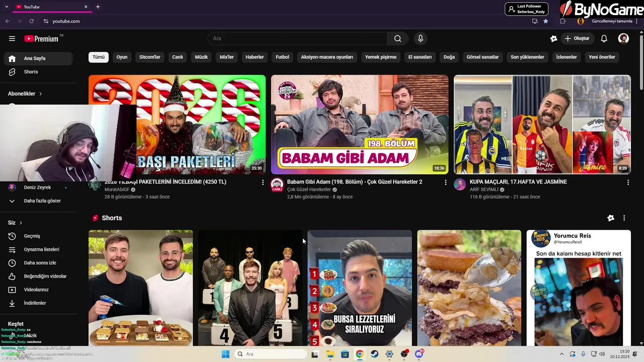Select the Haberler filter chip

(x=255, y=57)
